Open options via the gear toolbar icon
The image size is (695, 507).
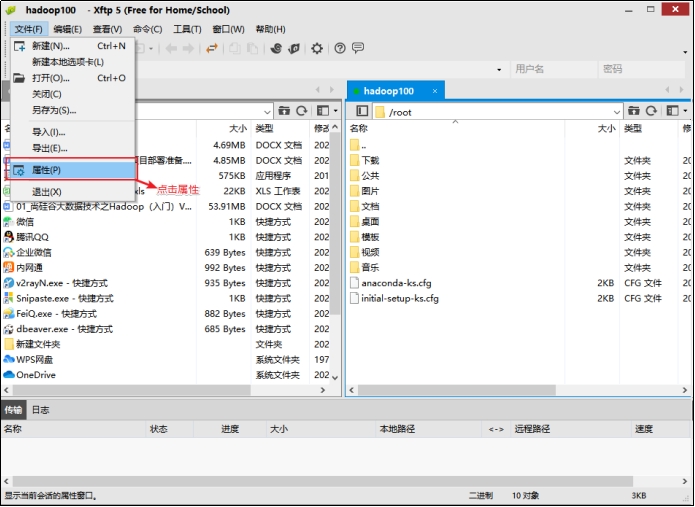click(316, 48)
